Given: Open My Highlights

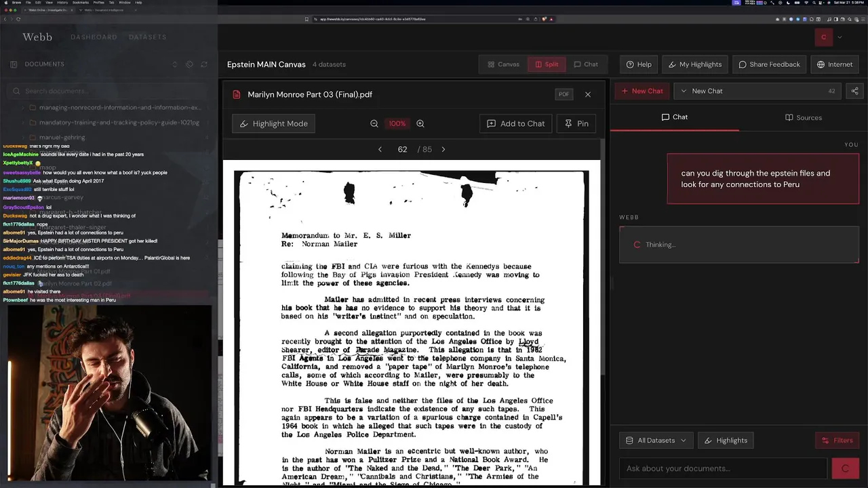Looking at the screenshot, I should 695,64.
